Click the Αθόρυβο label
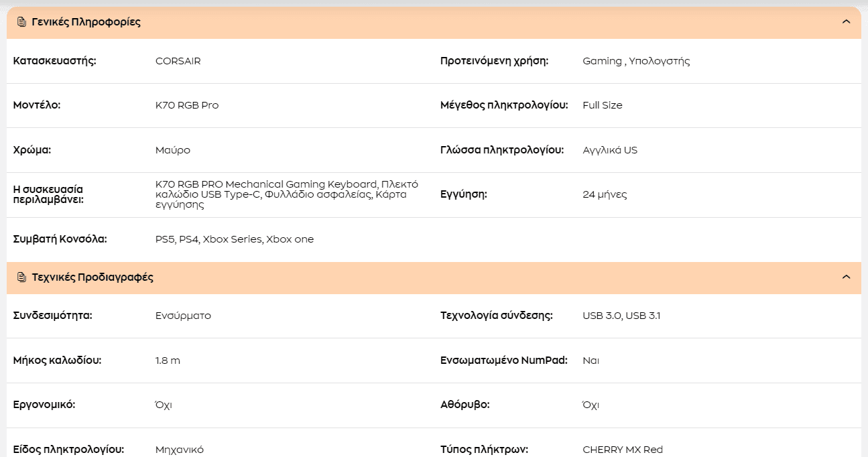This screenshot has width=868, height=457. pyautogui.click(x=465, y=405)
